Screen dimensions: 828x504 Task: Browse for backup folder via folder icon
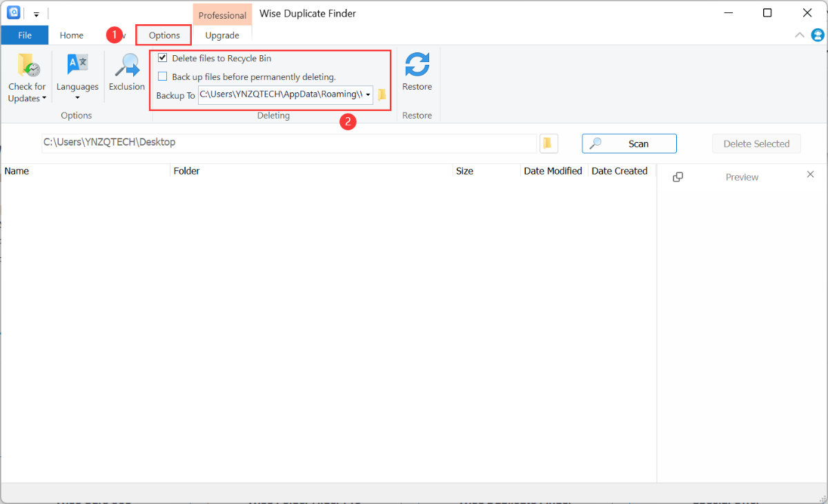382,94
